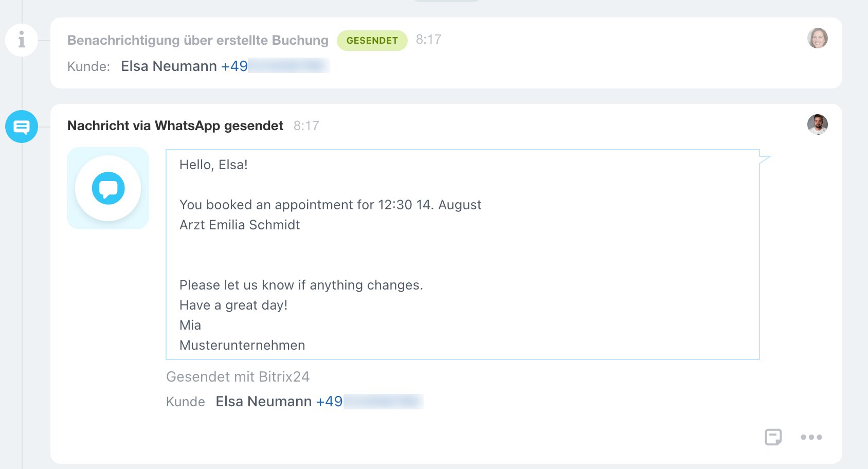The image size is (868, 469).
Task: Open the three-dot more options menu
Action: (x=811, y=437)
